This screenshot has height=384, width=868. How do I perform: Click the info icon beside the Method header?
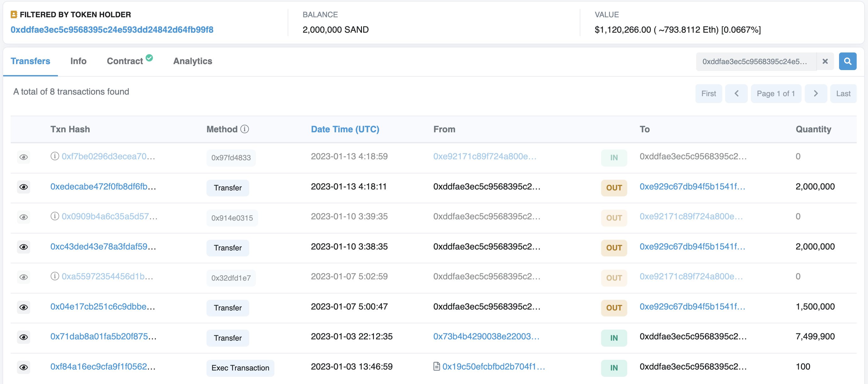pos(245,129)
